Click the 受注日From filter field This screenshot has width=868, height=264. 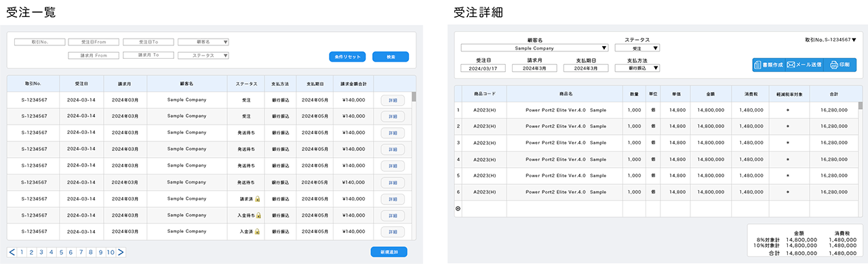[94, 42]
